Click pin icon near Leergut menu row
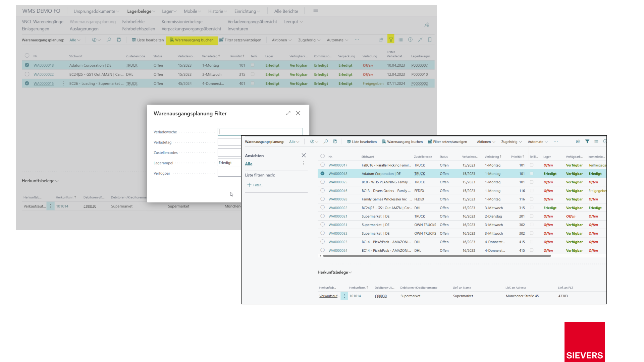This screenshot has height=362, width=644. pos(427,25)
